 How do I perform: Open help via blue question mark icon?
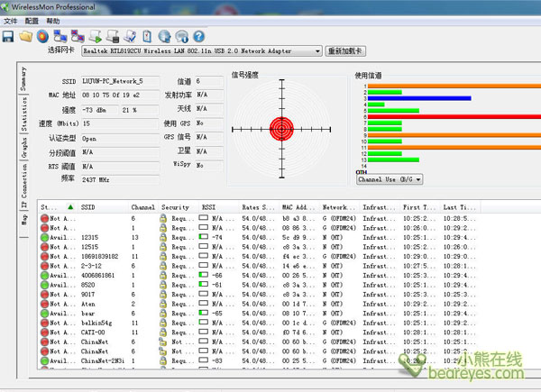[198, 36]
